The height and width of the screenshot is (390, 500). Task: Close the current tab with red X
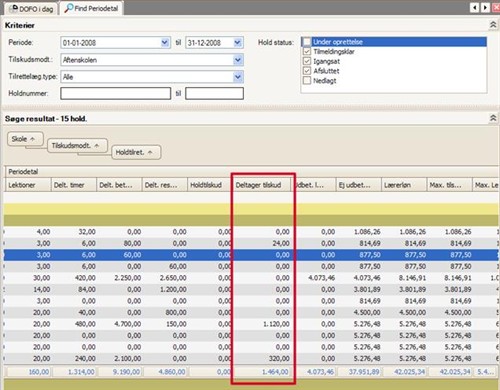coord(496,7)
